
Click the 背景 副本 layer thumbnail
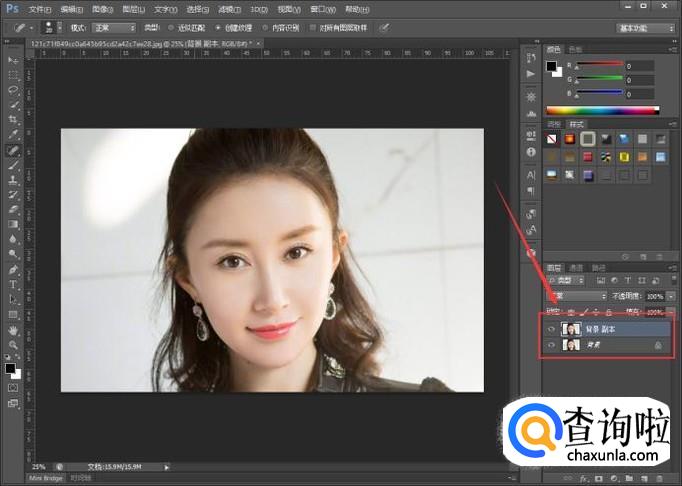[x=571, y=328]
